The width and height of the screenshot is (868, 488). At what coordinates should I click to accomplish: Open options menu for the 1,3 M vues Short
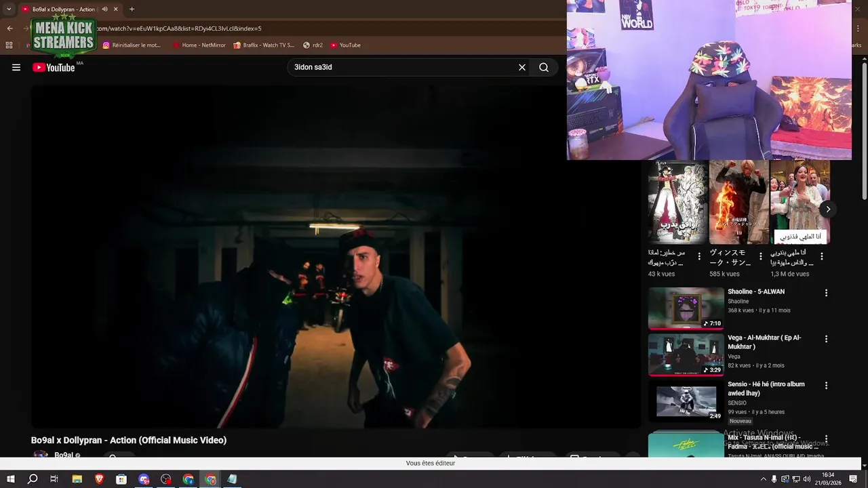tap(821, 257)
